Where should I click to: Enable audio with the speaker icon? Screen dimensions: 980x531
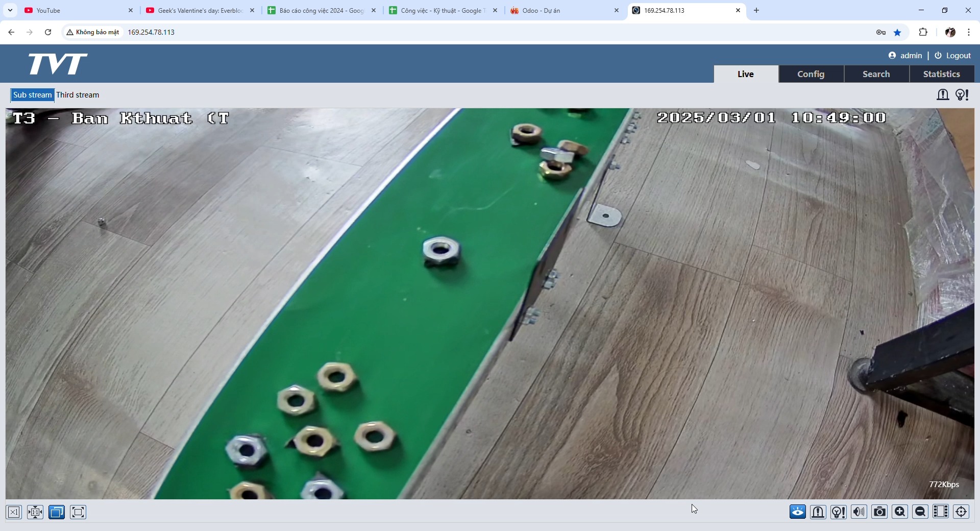[x=859, y=512]
